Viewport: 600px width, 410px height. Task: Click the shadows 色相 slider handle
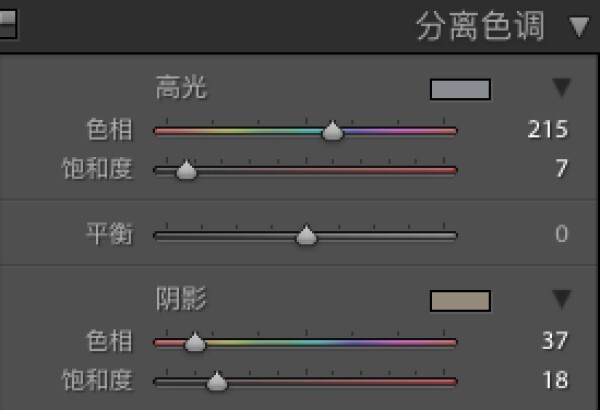(195, 342)
